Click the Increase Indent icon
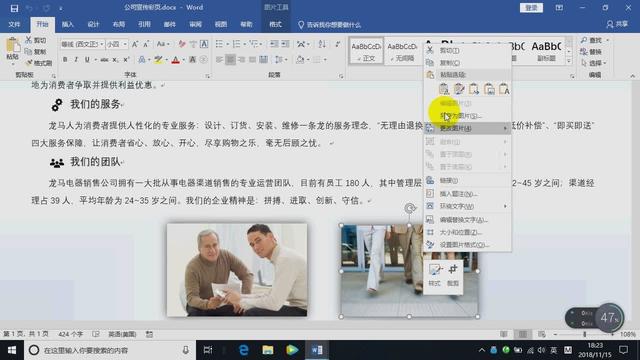 285,44
